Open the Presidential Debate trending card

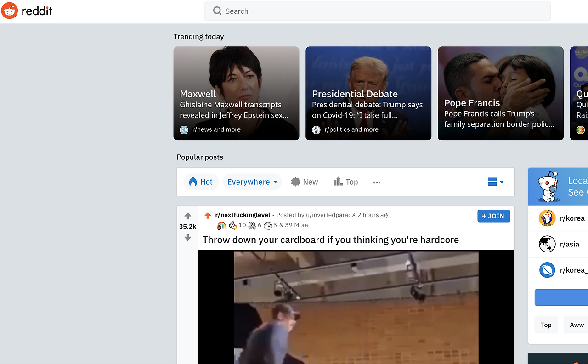(368, 93)
